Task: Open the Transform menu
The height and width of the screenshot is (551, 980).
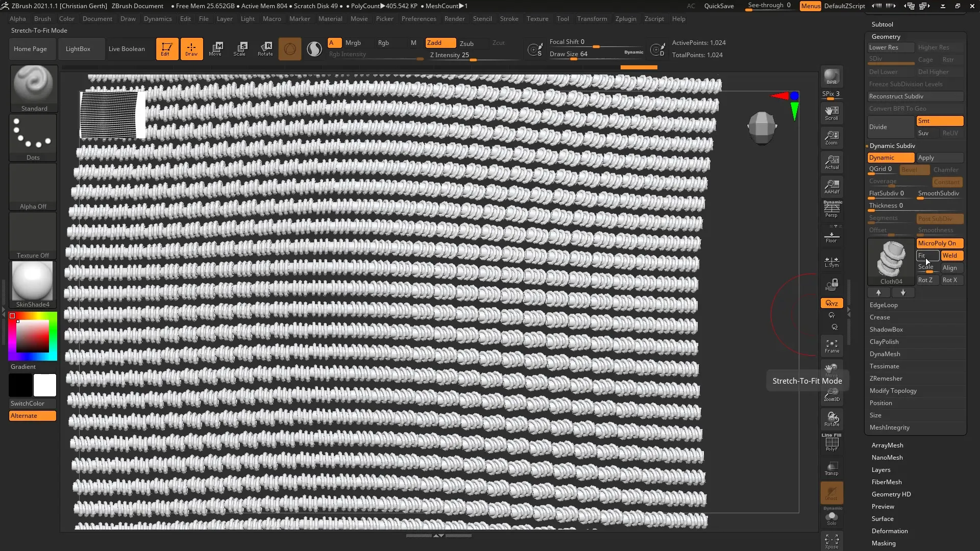Action: click(x=592, y=19)
